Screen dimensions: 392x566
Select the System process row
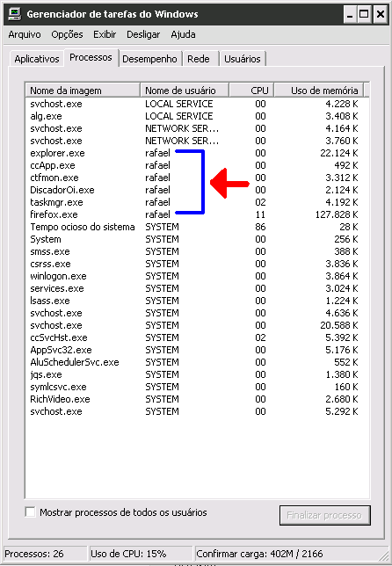[x=198, y=239]
